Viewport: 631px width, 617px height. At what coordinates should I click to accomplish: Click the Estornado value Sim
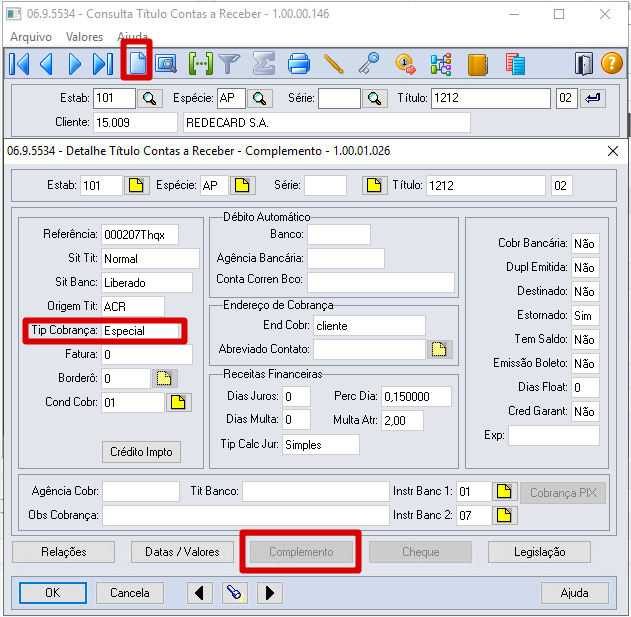(x=585, y=316)
